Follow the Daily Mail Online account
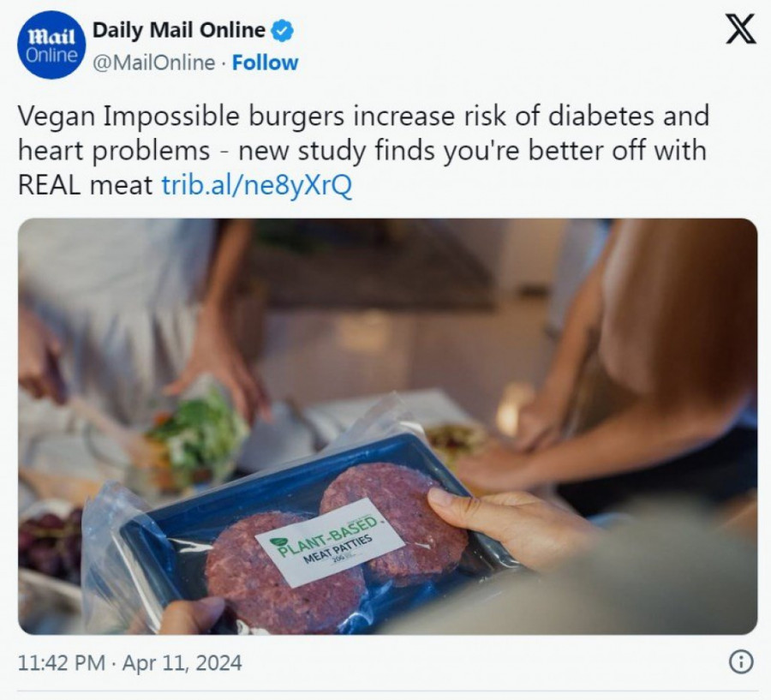The width and height of the screenshot is (771, 700). tap(265, 63)
